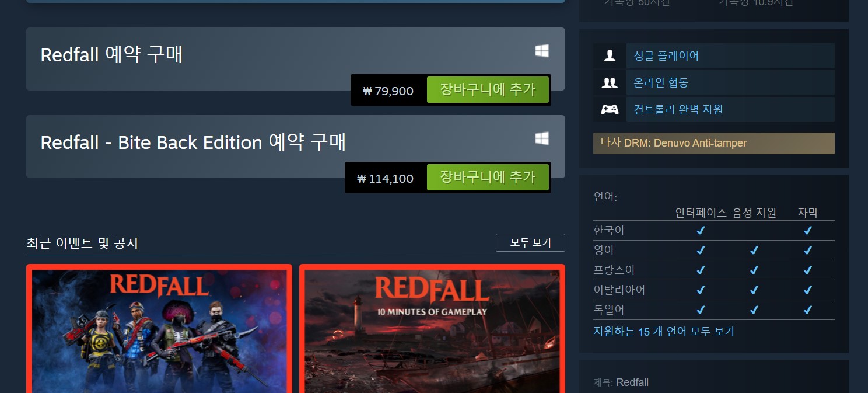Open the 10 Minutes of Gameplay thumbnail
Screen dimensions: 868x393
coord(432,329)
